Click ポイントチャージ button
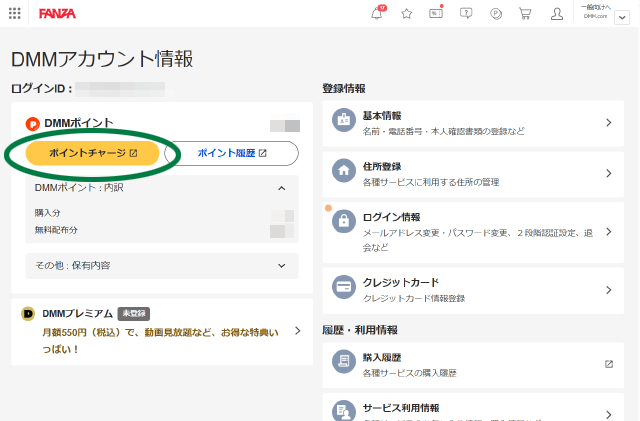 (93, 153)
